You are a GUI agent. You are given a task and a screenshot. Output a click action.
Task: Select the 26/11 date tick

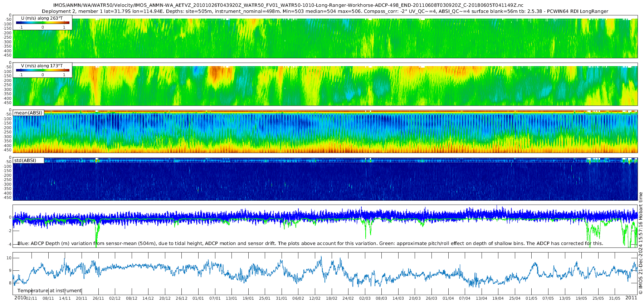tap(98, 299)
